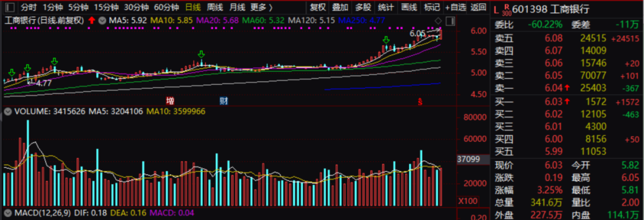Viewport: 644px width, 220px height.
Task: Toggle the left sidebar panel icon
Action: (10, 7)
